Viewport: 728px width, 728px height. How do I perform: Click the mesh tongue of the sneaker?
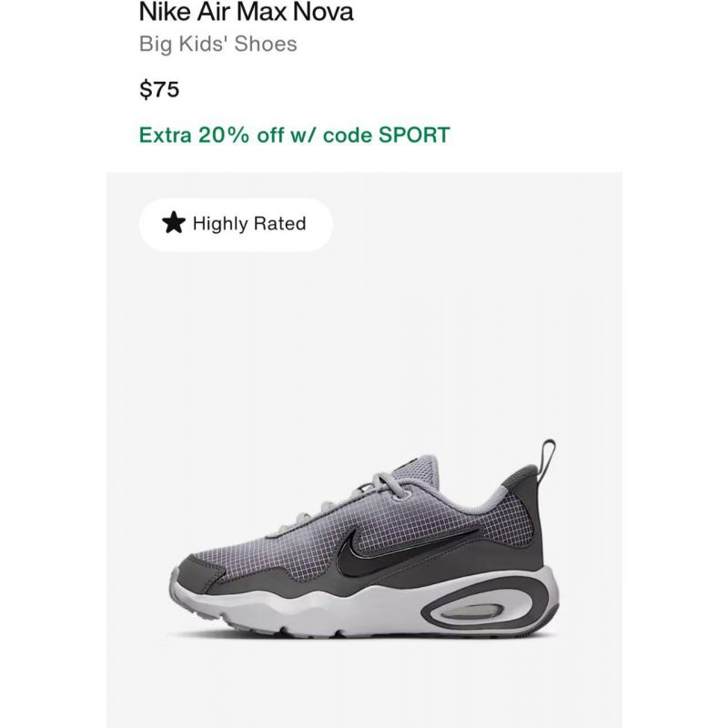(415, 474)
